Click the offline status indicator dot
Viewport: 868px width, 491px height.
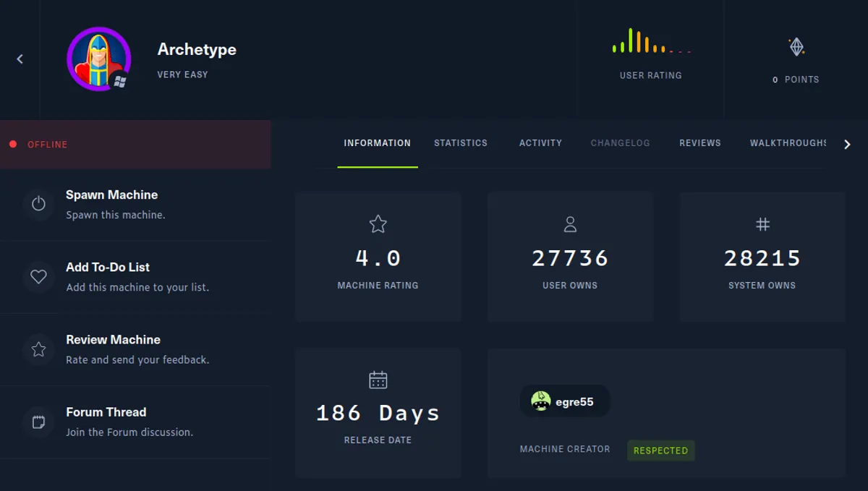click(12, 144)
